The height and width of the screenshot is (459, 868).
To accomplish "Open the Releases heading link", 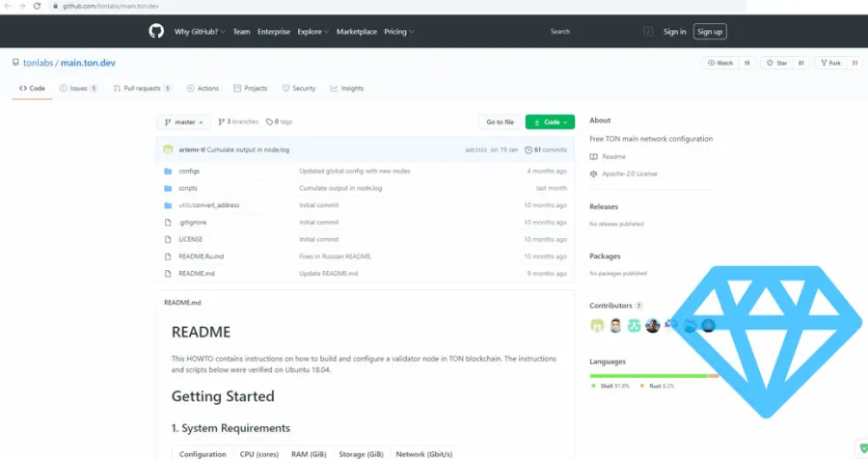I will pos(604,206).
